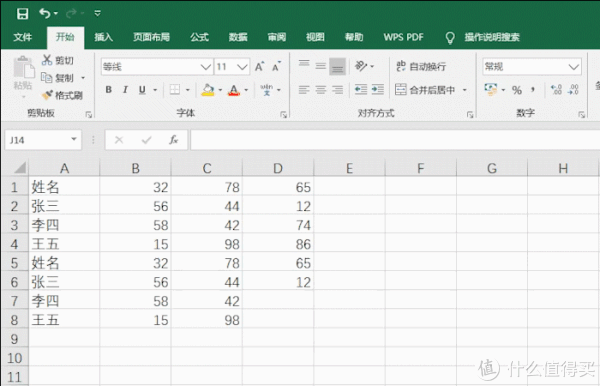Click the wén phonetic guide icon
Viewport: 600px width, 386px height.
[x=267, y=90]
